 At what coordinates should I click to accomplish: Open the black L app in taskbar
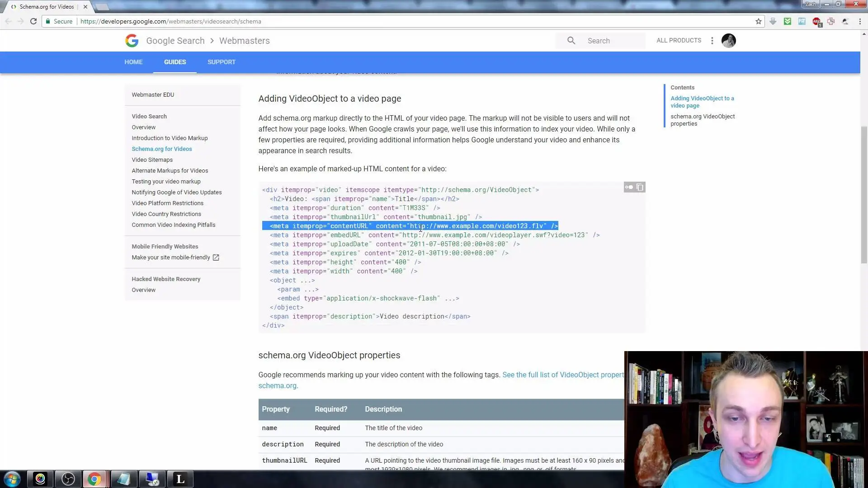180,479
